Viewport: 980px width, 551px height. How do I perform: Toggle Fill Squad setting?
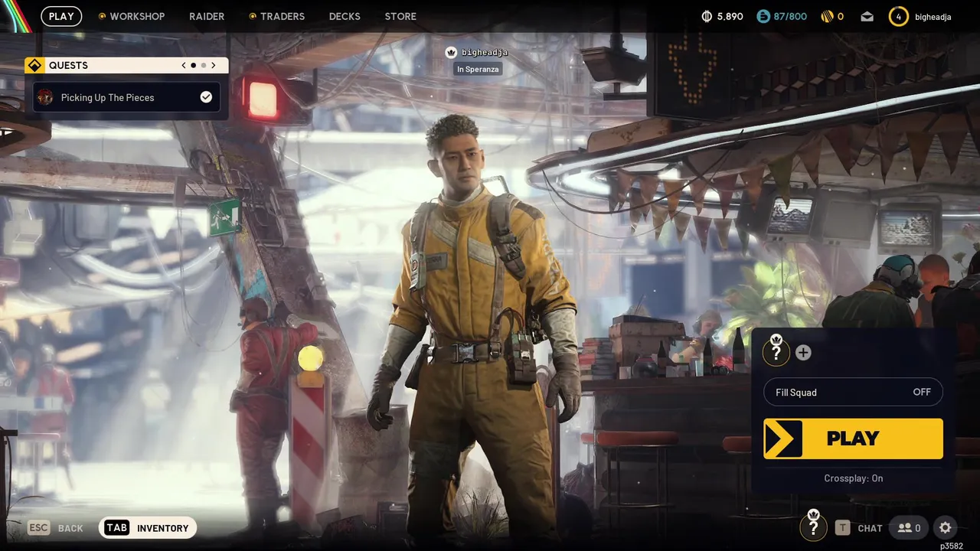(853, 392)
